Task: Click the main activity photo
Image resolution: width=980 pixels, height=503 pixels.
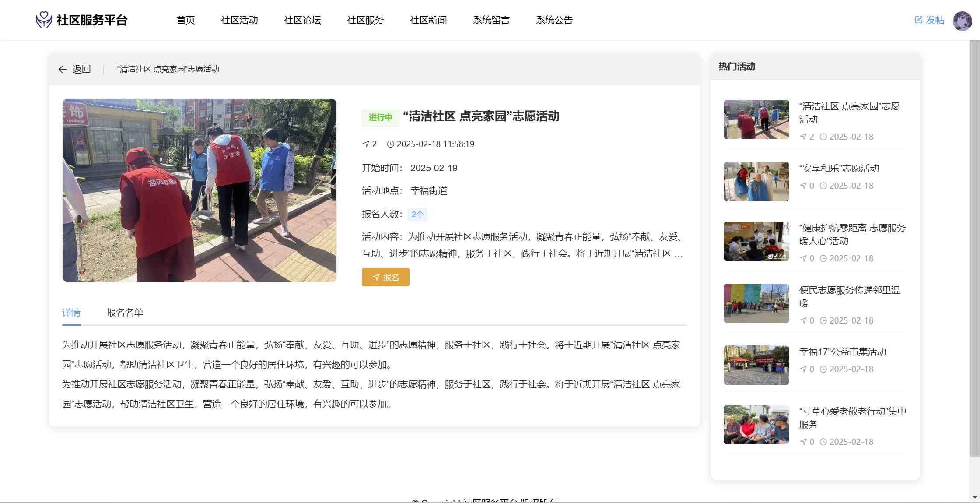Action: click(x=199, y=190)
